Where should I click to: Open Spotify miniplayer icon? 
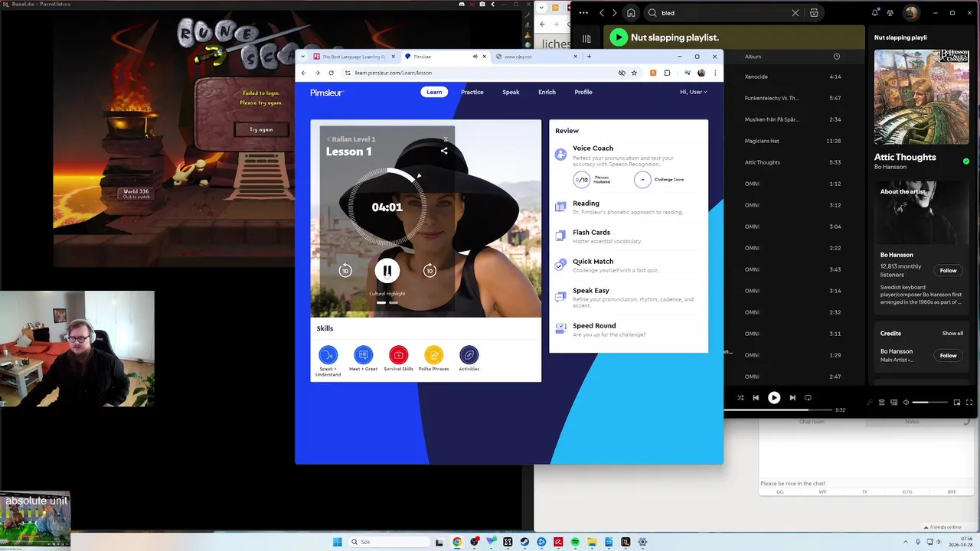[x=957, y=403]
